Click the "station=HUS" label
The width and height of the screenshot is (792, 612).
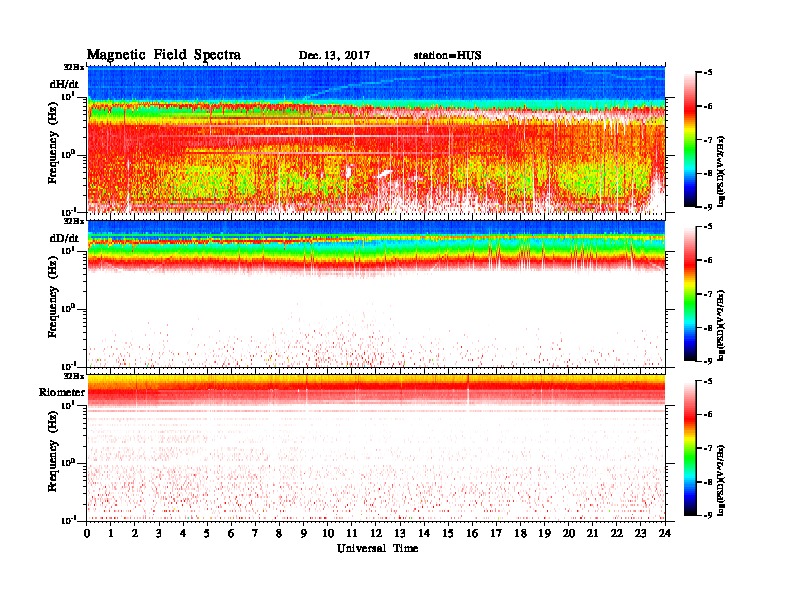click(x=447, y=55)
